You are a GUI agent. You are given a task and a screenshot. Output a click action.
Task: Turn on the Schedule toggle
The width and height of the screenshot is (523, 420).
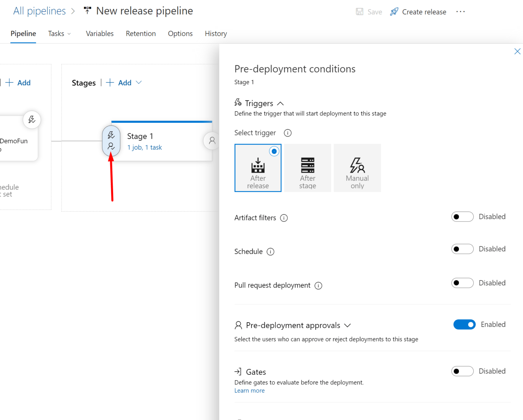point(462,249)
